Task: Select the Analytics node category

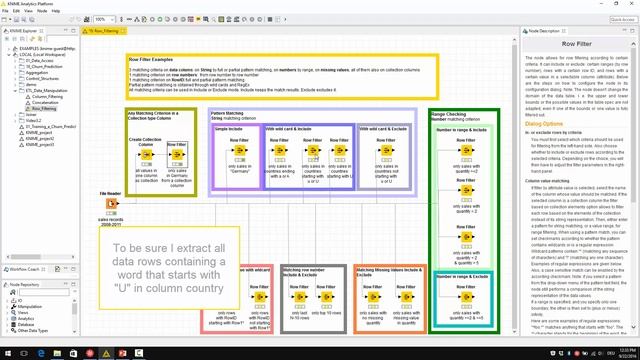Action: pyautogui.click(x=26, y=319)
